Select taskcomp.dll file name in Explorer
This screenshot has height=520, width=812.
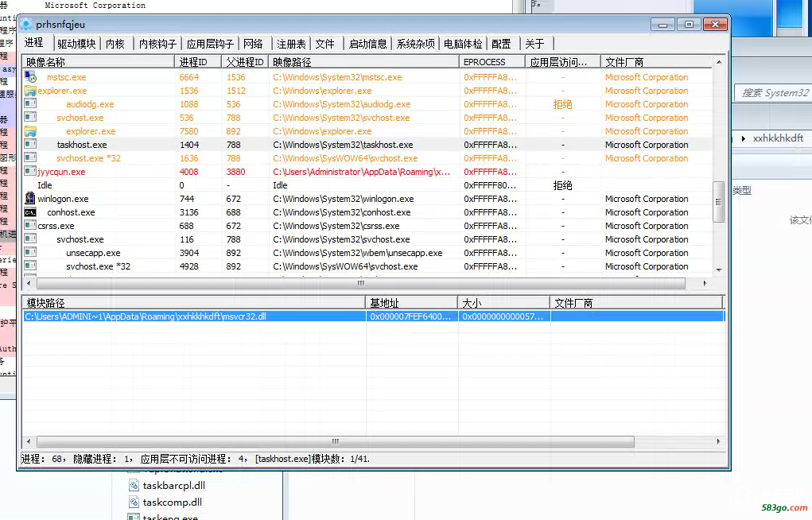[173, 502]
